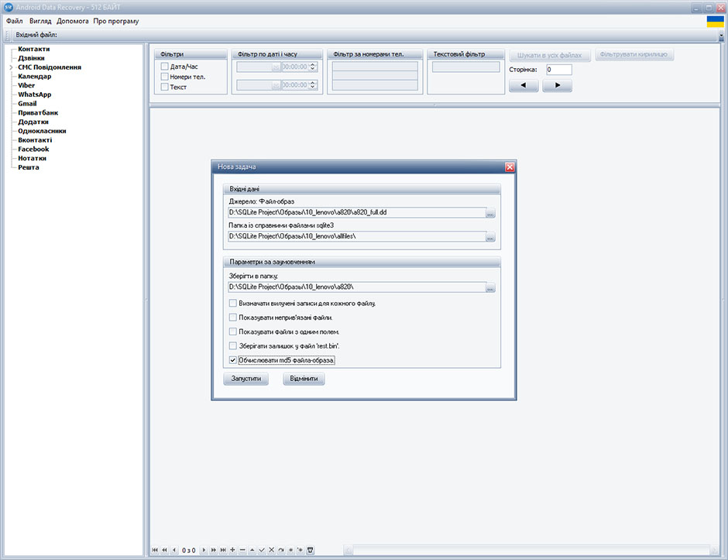This screenshot has width=728, height=560.
Task: Open the 'Допомога' menu
Action: point(73,21)
